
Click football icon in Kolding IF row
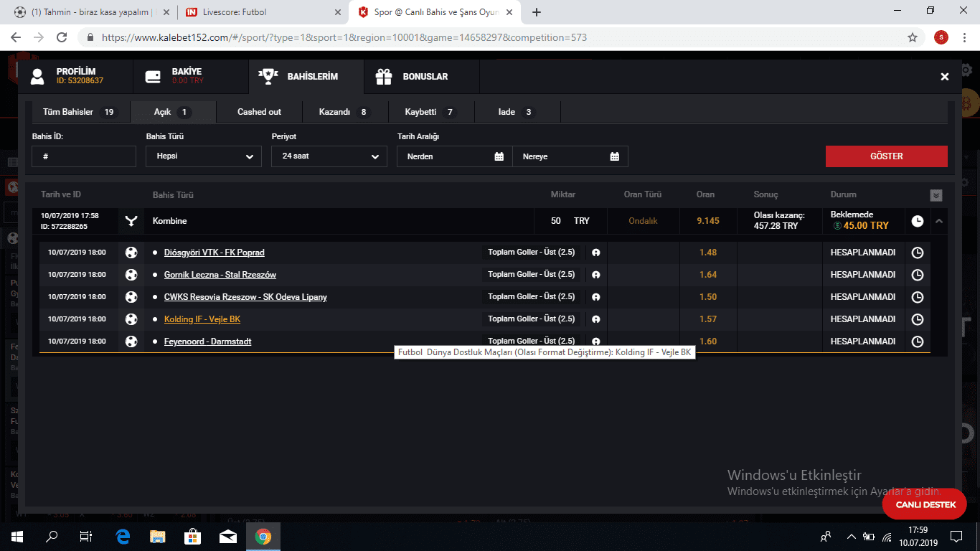point(131,319)
